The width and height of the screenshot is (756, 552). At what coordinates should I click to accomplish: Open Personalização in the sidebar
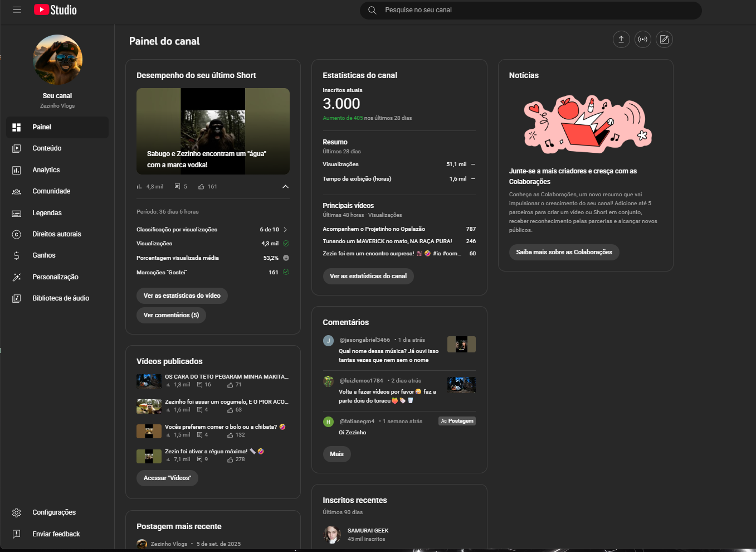click(57, 277)
